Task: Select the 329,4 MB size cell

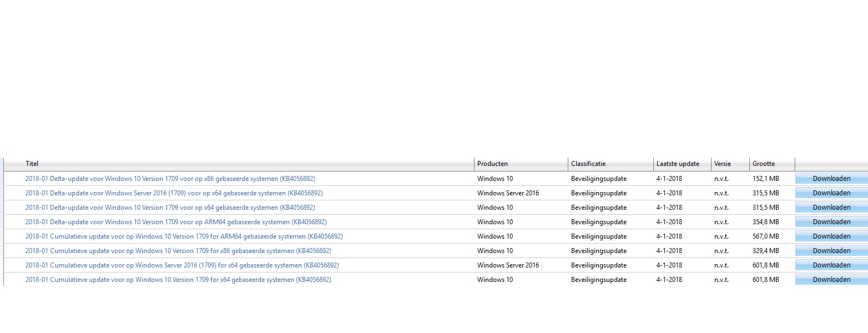Action: coord(766,251)
